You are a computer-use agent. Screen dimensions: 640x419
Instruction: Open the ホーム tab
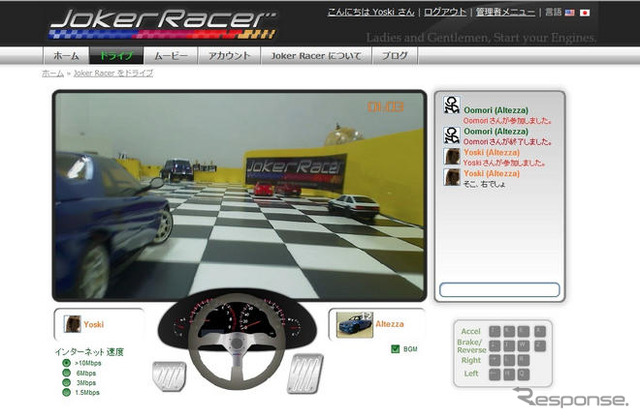(x=66, y=55)
